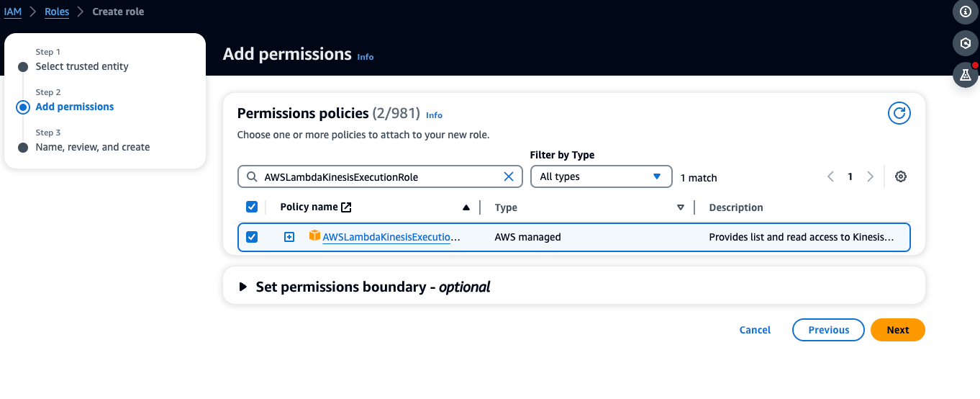This screenshot has height=399, width=980.
Task: Toggle the select-all policies checkbox
Action: 252,207
